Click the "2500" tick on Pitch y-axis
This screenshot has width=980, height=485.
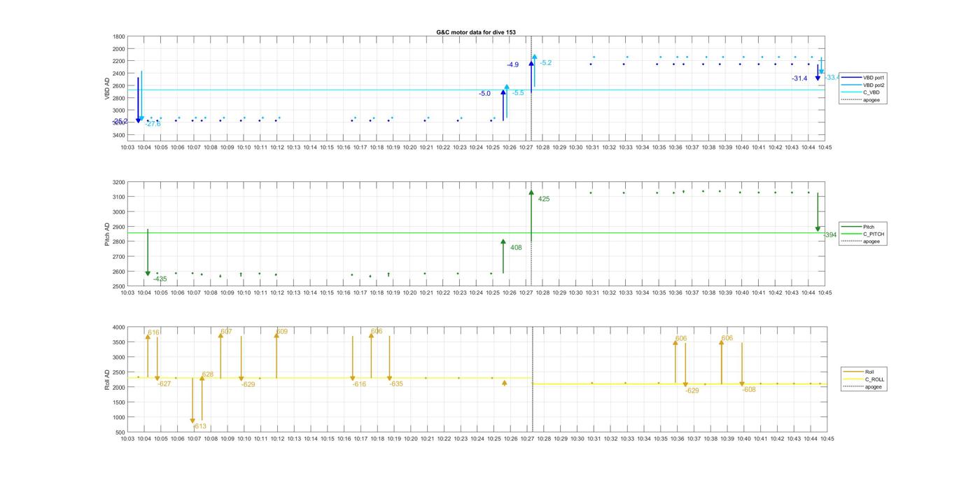119,286
